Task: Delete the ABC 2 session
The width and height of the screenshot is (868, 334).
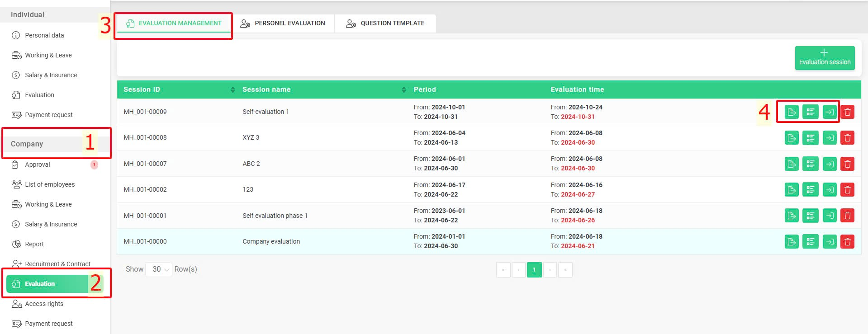Action: click(x=847, y=164)
